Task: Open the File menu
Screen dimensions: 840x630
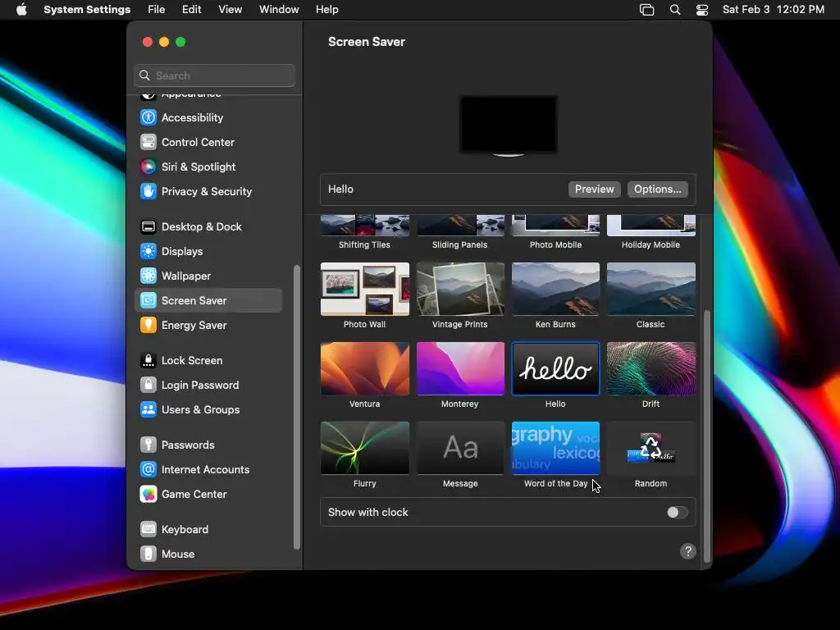Action: (x=157, y=10)
